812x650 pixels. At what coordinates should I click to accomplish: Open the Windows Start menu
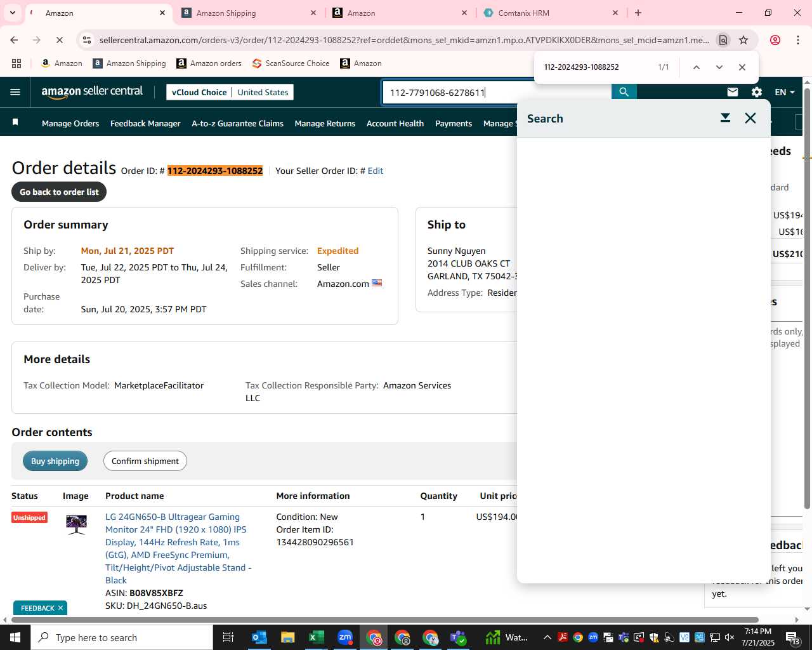tap(15, 637)
